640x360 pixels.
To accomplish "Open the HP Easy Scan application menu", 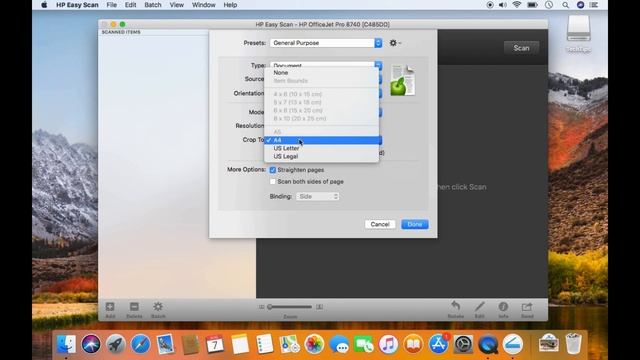I will pos(77,5).
